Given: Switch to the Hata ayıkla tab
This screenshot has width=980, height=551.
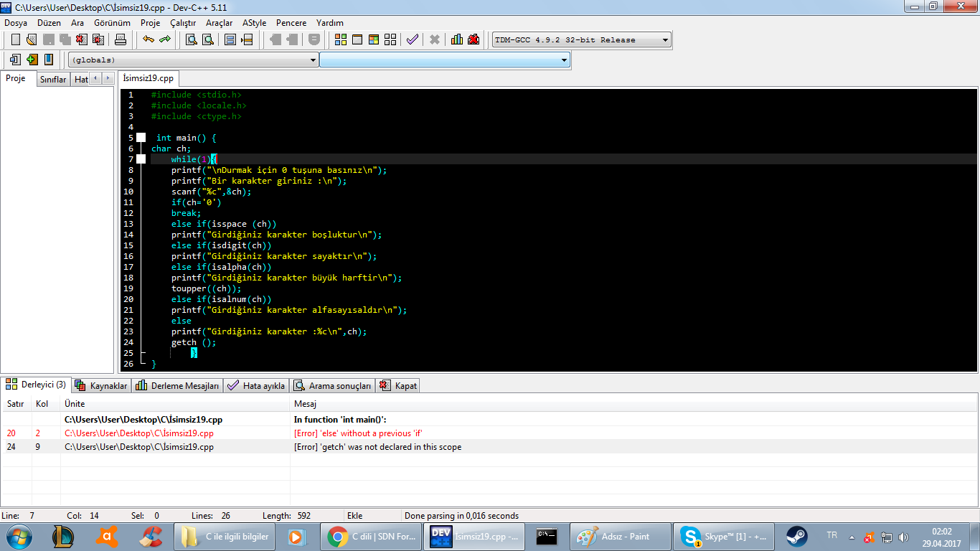Looking at the screenshot, I should 256,385.
